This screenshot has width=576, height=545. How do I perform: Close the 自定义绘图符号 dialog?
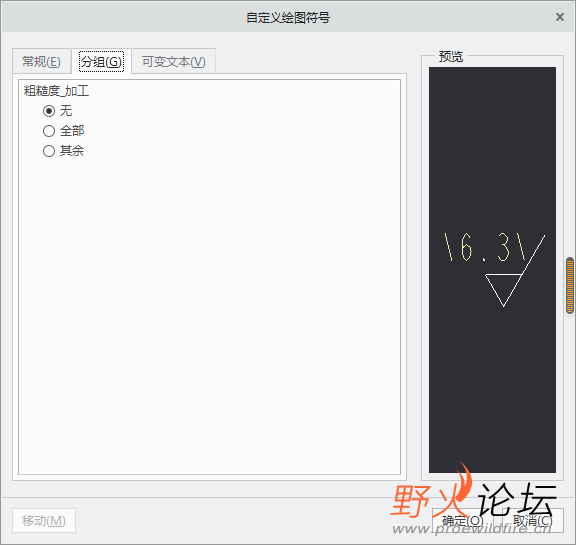(x=559, y=17)
